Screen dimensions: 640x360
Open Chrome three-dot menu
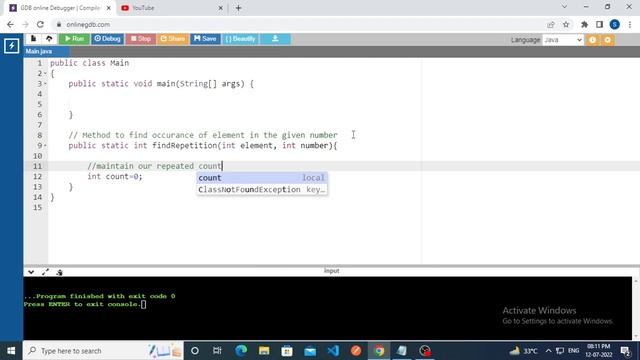630,24
